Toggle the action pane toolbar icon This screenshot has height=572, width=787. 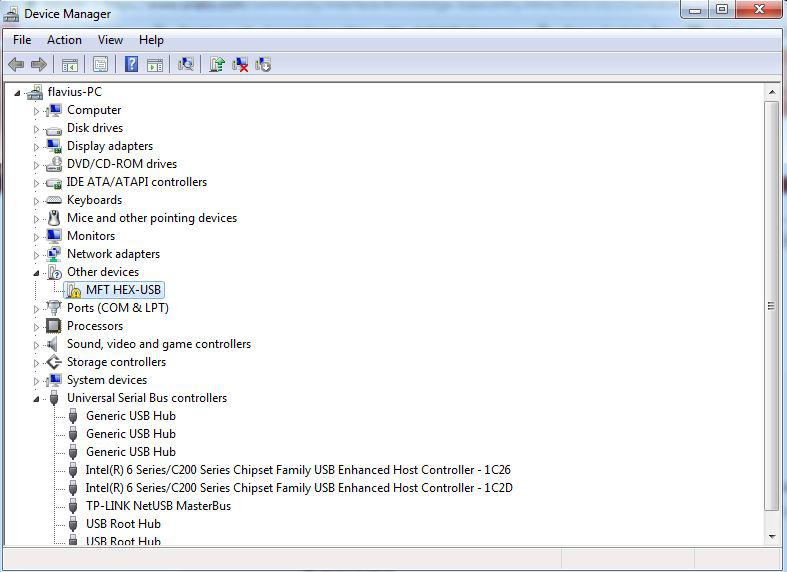[x=155, y=65]
